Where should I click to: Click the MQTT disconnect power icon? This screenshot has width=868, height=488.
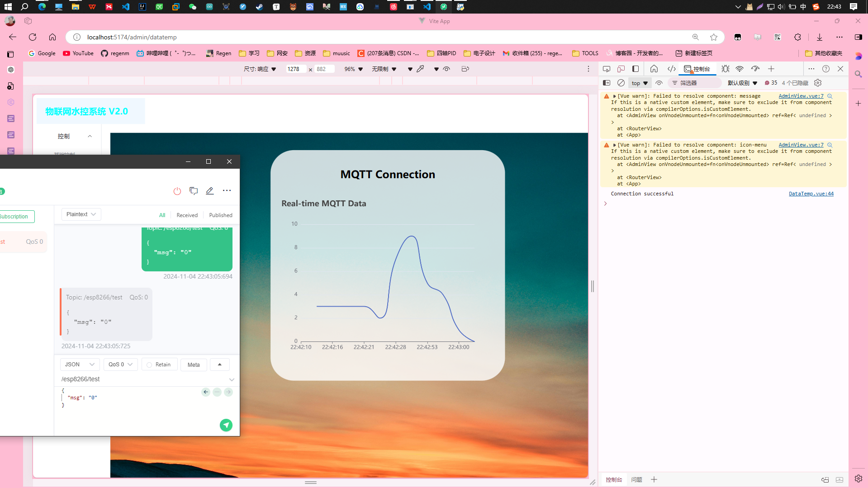click(x=177, y=191)
